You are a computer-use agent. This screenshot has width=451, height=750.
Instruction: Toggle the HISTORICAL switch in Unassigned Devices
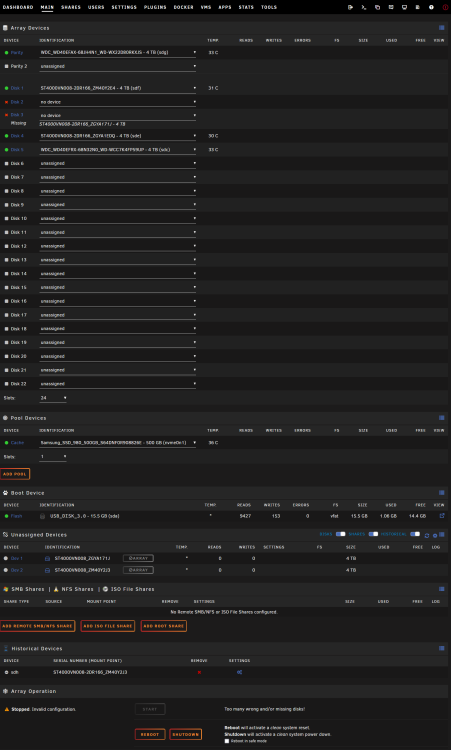[x=415, y=534]
